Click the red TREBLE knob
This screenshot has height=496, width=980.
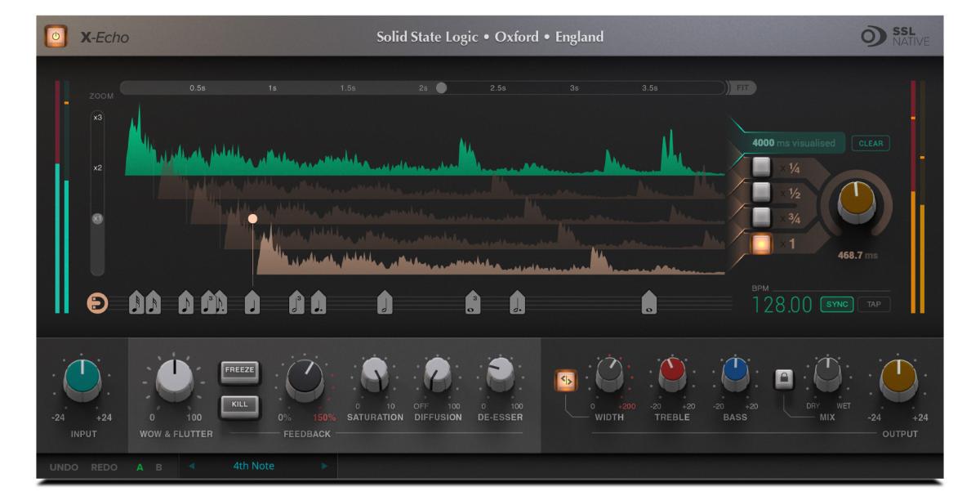(673, 374)
